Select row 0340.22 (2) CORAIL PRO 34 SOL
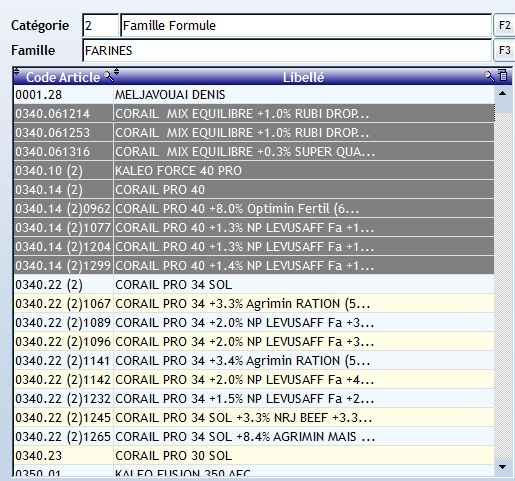Viewport: 515px width, 481px height. point(254,285)
